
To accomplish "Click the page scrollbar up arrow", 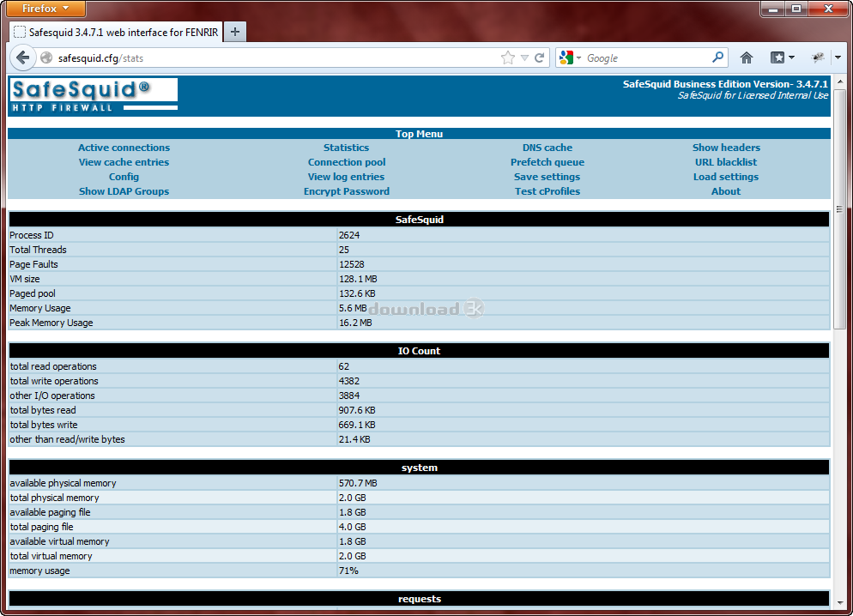I will [x=839, y=82].
